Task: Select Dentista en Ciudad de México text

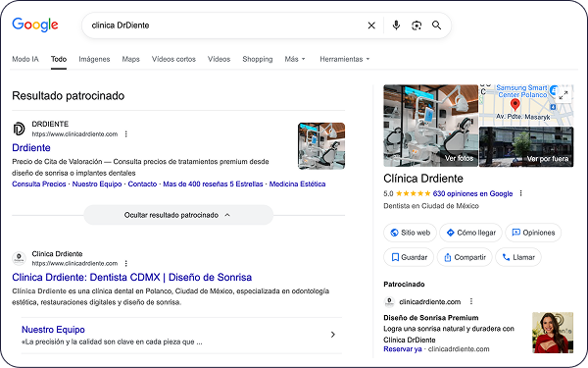Action: 431,206
